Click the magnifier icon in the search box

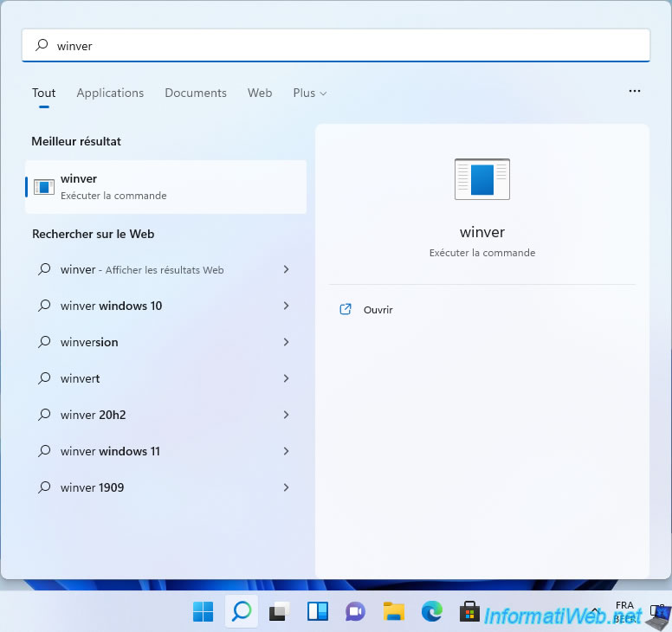coord(42,45)
